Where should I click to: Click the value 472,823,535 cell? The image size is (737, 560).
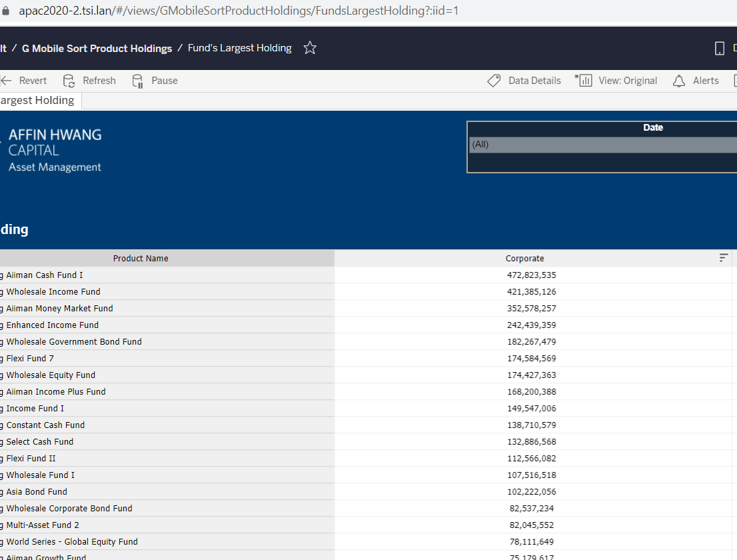pos(531,275)
